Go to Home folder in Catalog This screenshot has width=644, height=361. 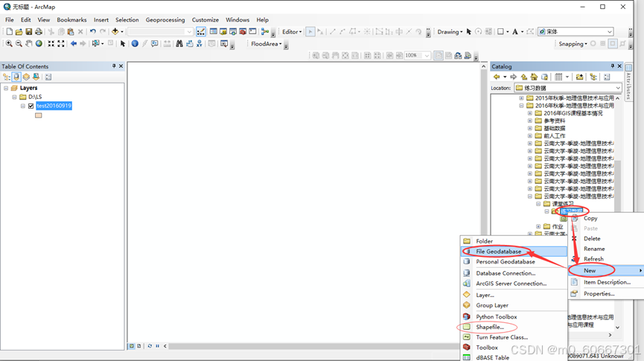(x=534, y=77)
